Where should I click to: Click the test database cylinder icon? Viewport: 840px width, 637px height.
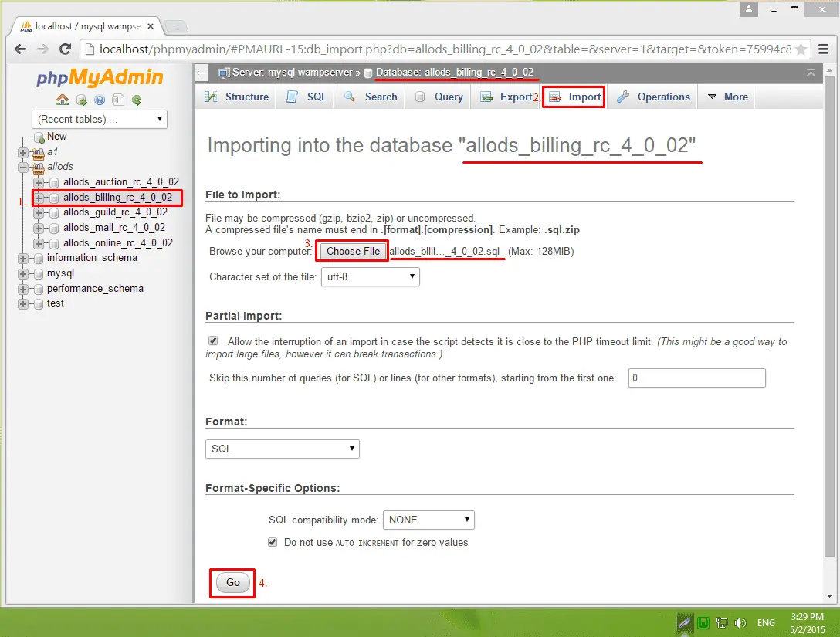[x=39, y=304]
